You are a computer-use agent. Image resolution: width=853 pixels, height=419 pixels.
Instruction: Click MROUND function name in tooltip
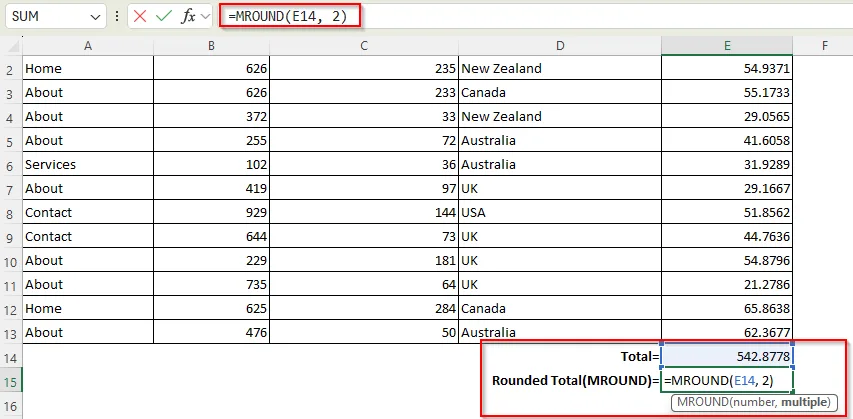(x=703, y=403)
